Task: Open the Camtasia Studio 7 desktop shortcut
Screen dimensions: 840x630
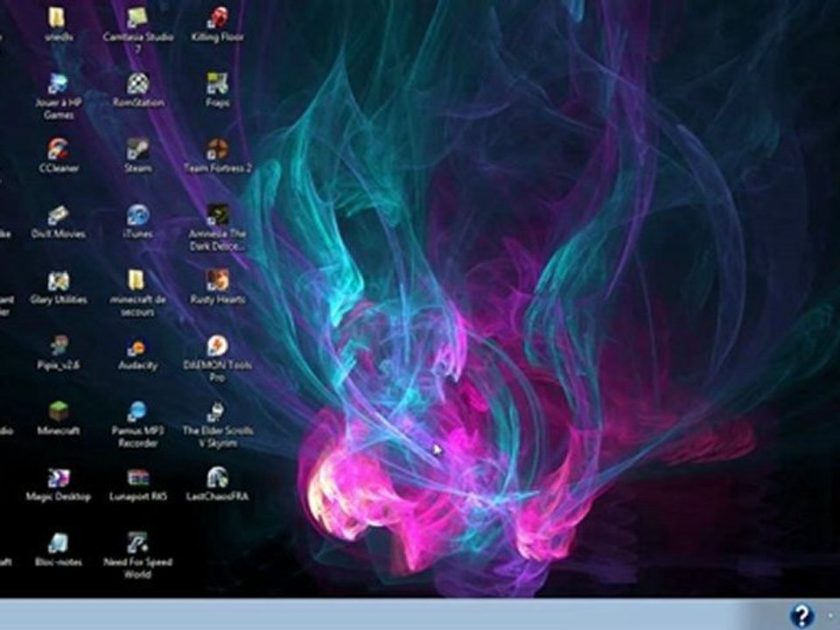Action: (x=137, y=18)
